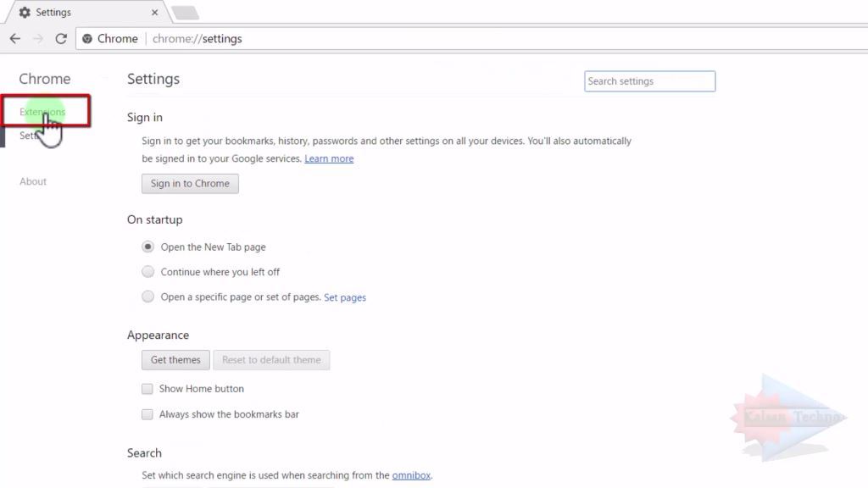This screenshot has height=488, width=868.
Task: Go back with the back arrow
Action: click(15, 39)
